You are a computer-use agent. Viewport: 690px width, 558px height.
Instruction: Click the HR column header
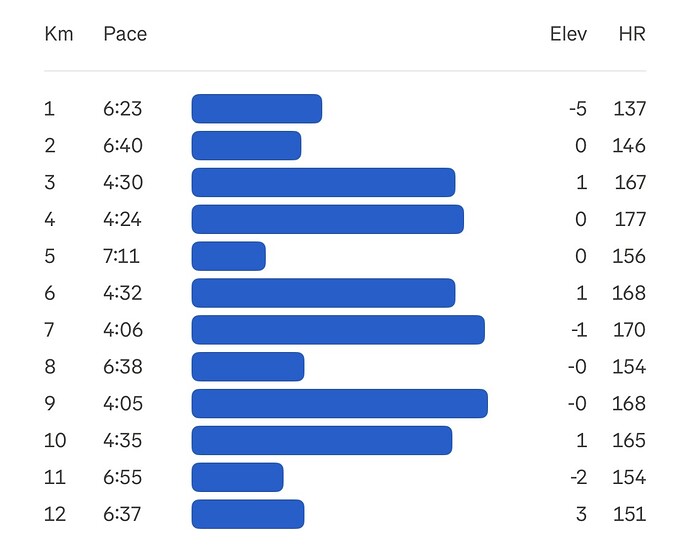632,34
